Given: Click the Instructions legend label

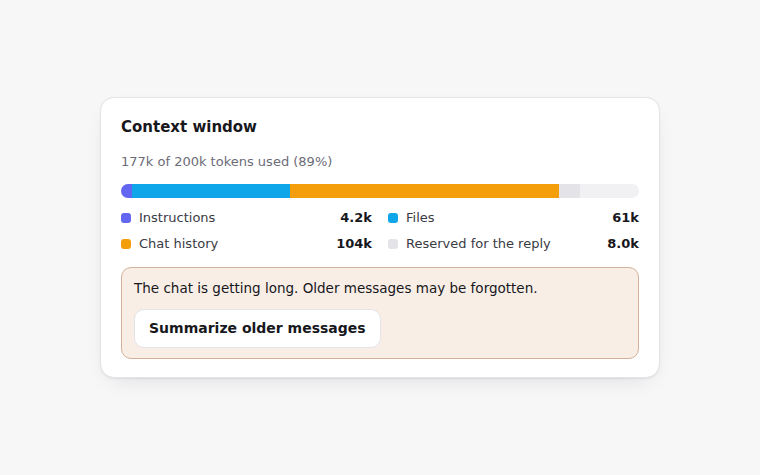Looking at the screenshot, I should pyautogui.click(x=177, y=218).
